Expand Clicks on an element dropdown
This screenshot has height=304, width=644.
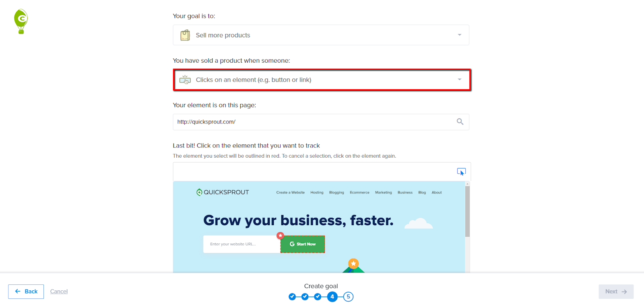(322, 80)
